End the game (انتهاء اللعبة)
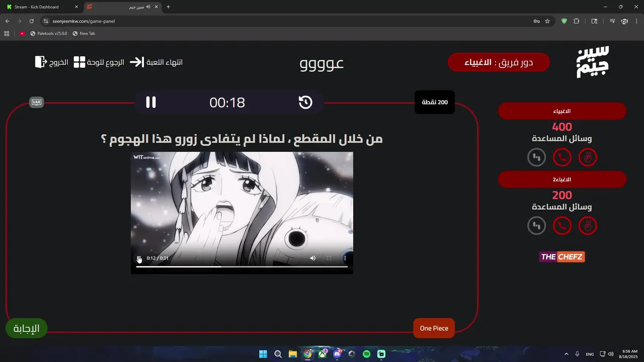Viewport: 644px width, 362px height. tap(156, 62)
